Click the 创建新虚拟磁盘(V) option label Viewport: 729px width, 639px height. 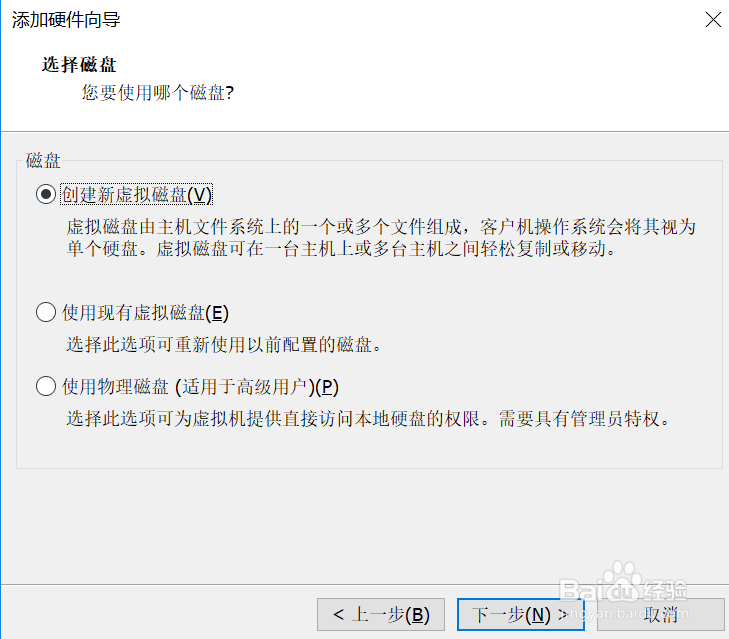click(x=137, y=194)
